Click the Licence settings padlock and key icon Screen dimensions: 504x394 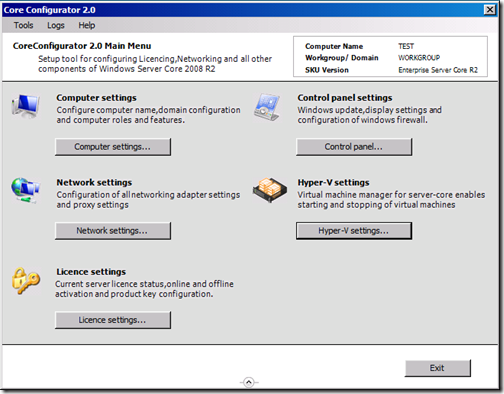tap(26, 281)
